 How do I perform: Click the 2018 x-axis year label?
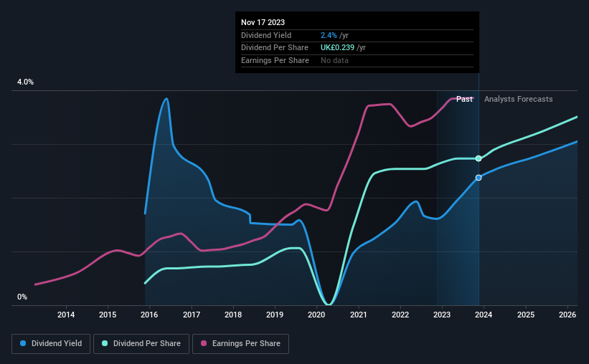pos(233,315)
